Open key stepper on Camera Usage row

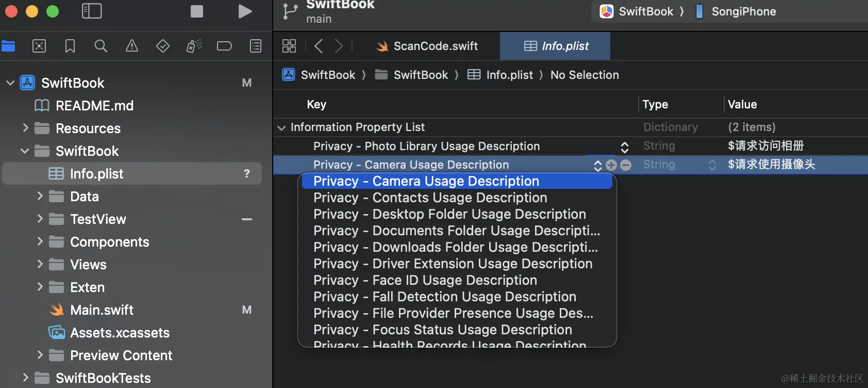pyautogui.click(x=598, y=165)
